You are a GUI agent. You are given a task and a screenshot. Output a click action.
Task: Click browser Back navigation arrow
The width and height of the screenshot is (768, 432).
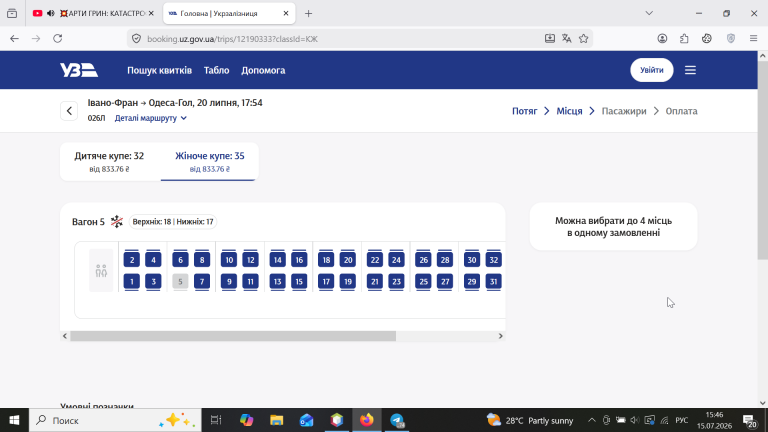14,39
